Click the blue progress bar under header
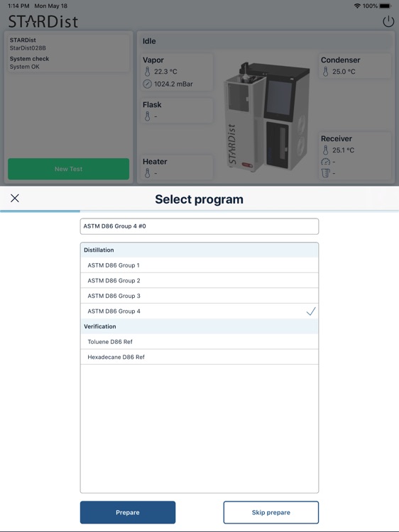The height and width of the screenshot is (532, 399). (x=40, y=211)
